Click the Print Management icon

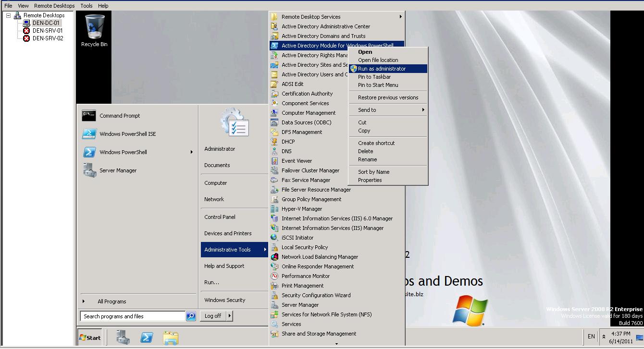click(274, 286)
